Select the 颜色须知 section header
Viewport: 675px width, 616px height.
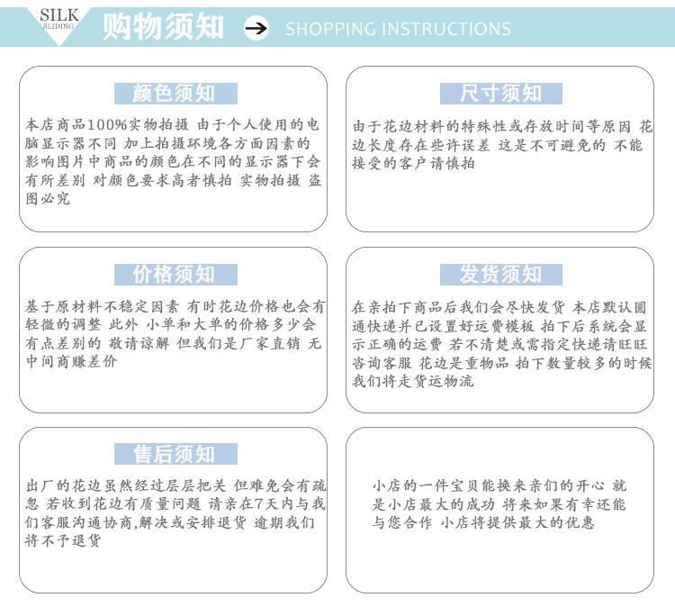pyautogui.click(x=174, y=94)
